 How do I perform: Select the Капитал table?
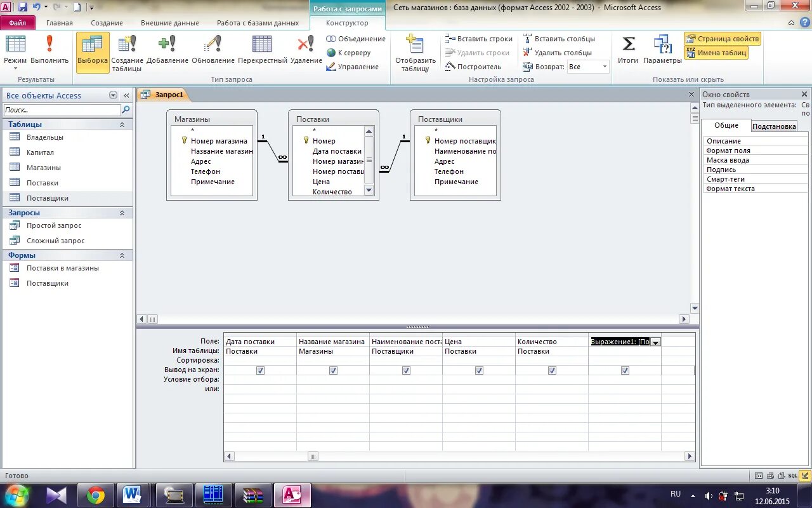(67, 152)
